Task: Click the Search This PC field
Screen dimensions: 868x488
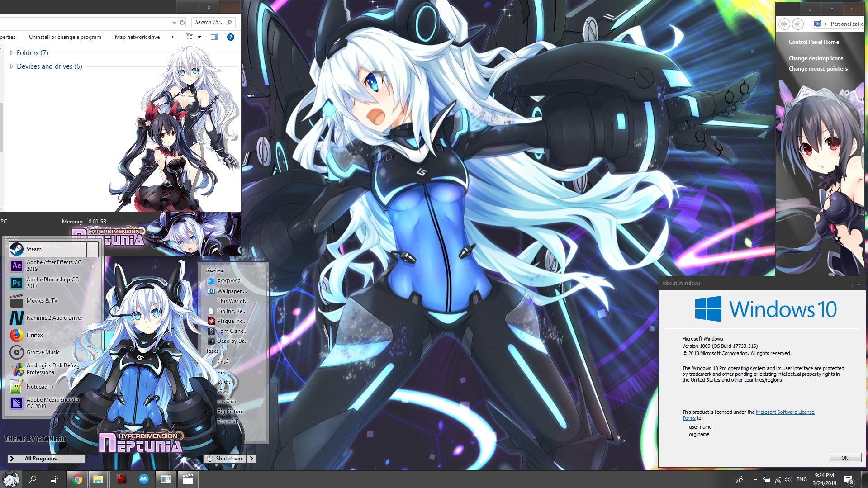Action: [x=213, y=22]
